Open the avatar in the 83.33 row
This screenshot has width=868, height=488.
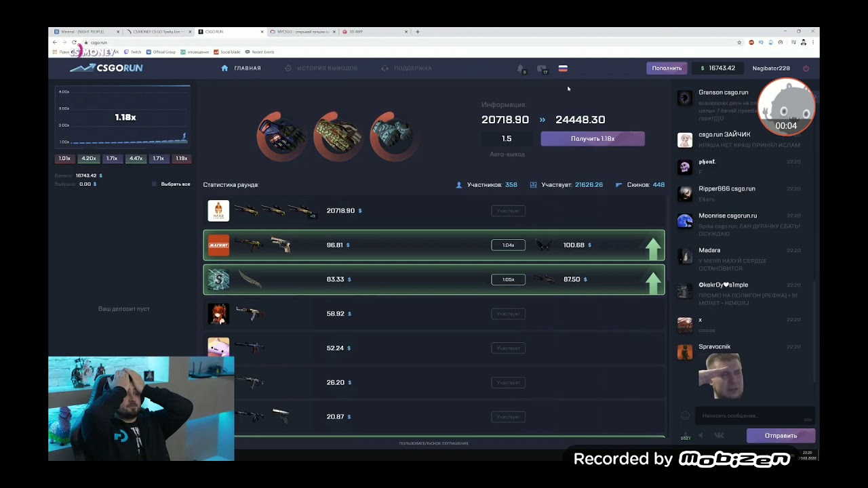click(x=218, y=279)
